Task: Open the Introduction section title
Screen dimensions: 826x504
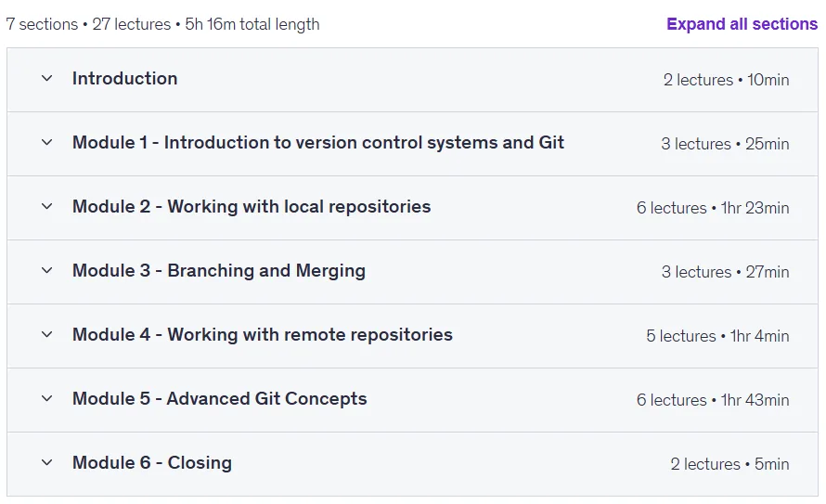Action: (125, 79)
